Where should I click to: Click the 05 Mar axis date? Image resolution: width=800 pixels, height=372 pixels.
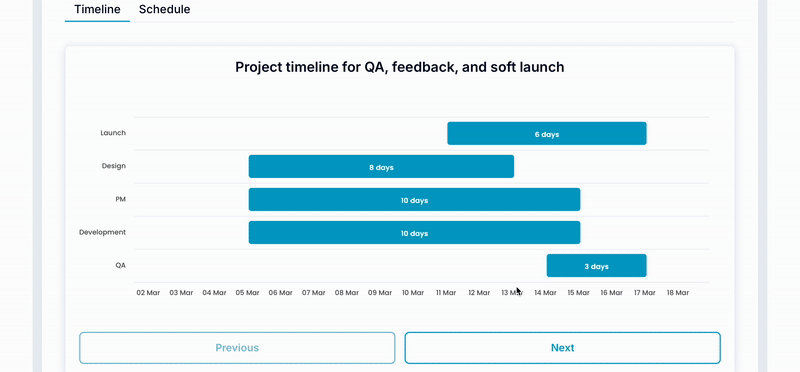247,293
